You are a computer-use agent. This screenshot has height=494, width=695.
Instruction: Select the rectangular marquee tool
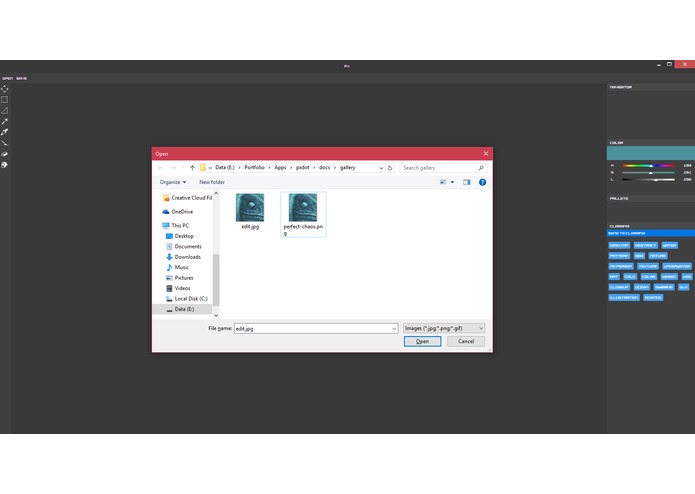4,100
